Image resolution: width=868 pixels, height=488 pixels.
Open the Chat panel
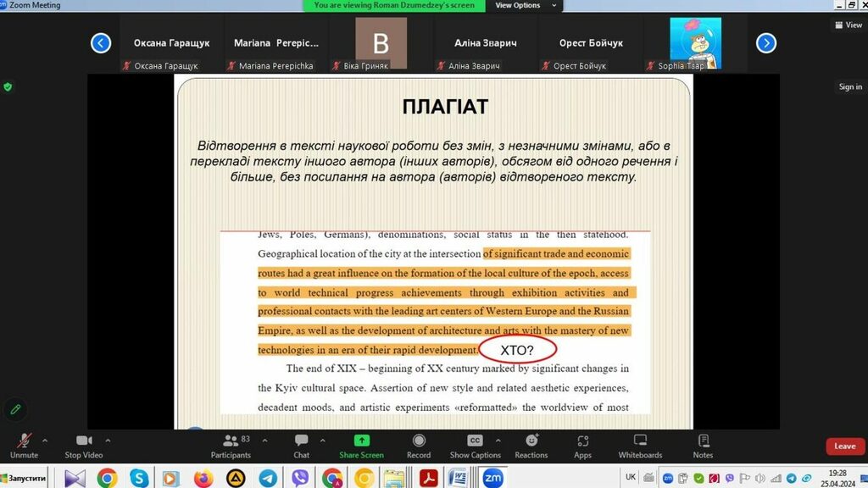coord(301,445)
